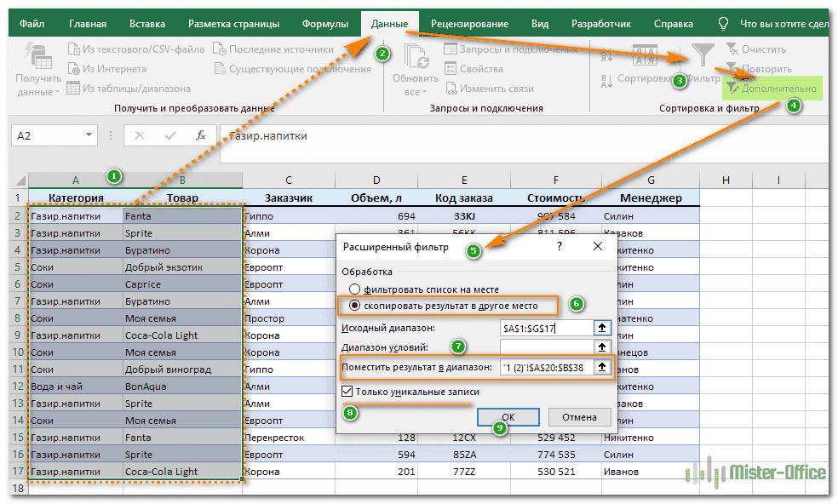Toggle 'Только уникальные записи' checkbox

point(347,392)
